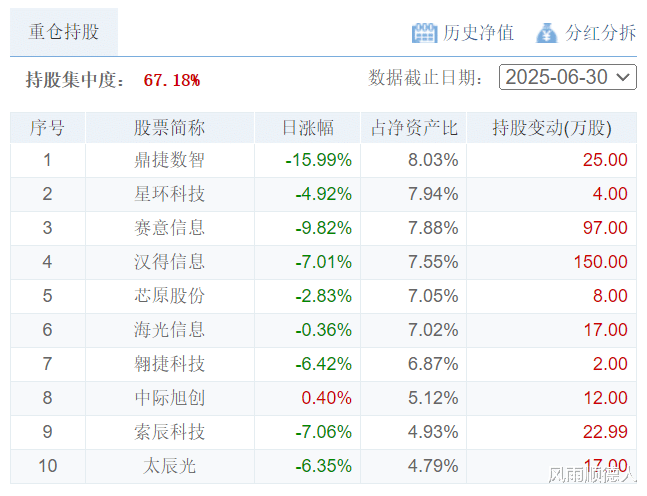Open the 历史净值 link

pos(478,33)
